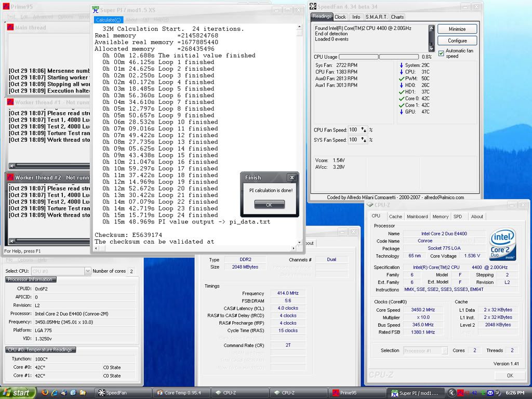532x399 pixels.
Task: Click the Start button on the taskbar
Action: pyautogui.click(x=18, y=393)
